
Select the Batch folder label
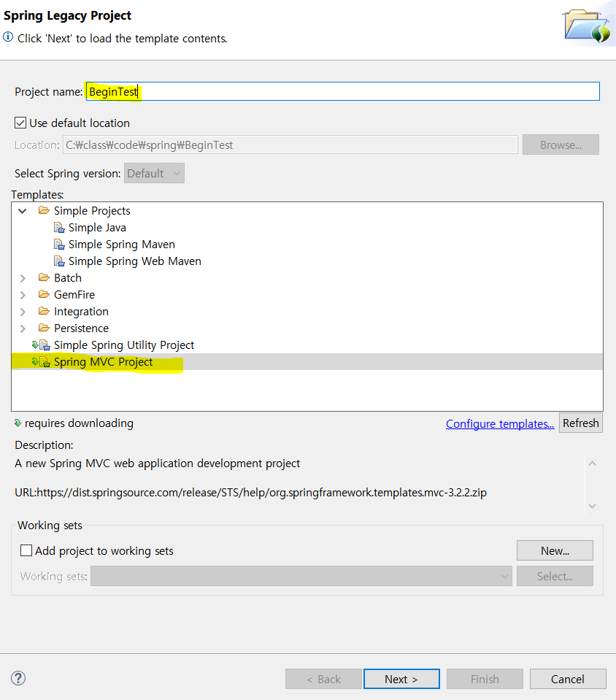tap(68, 277)
